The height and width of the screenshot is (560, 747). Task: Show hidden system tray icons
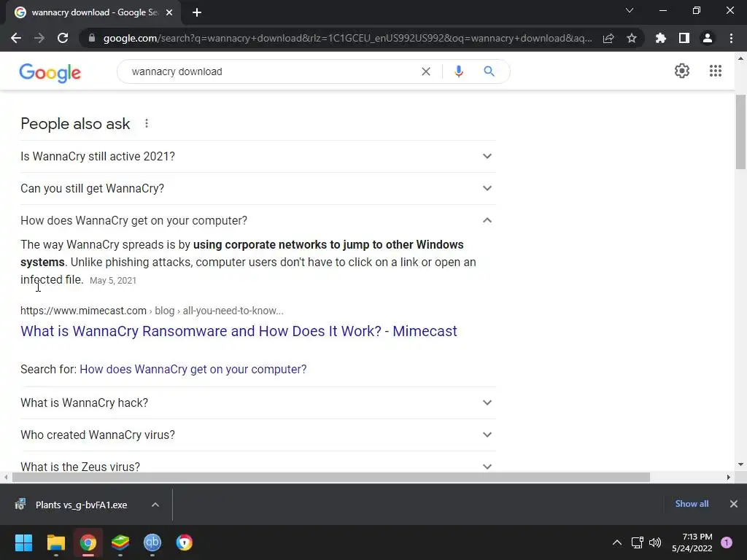pyautogui.click(x=616, y=542)
